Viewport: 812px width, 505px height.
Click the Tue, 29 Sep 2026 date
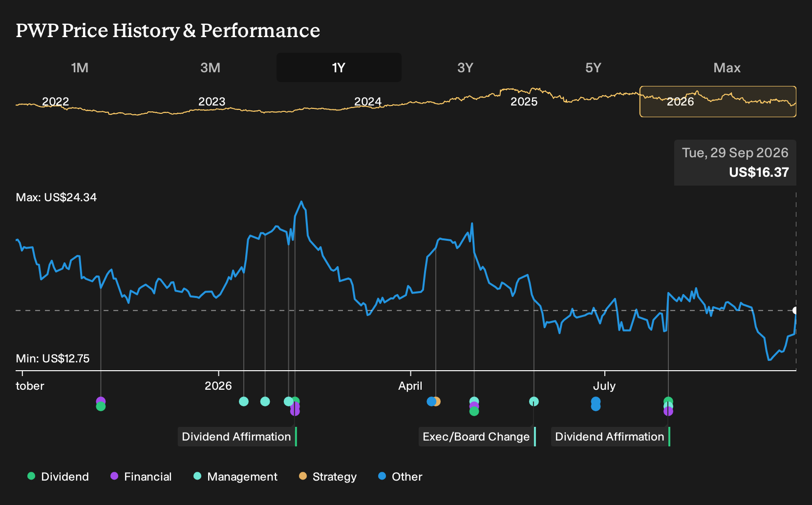pyautogui.click(x=735, y=153)
